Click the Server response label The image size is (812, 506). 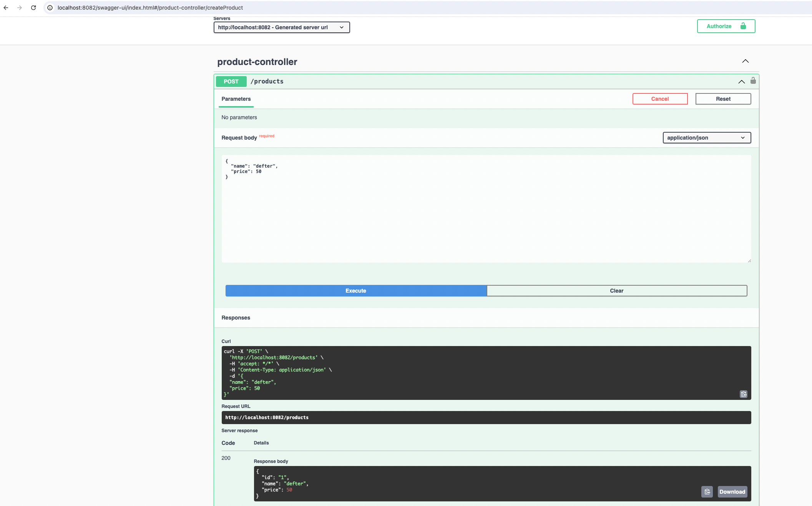point(239,431)
